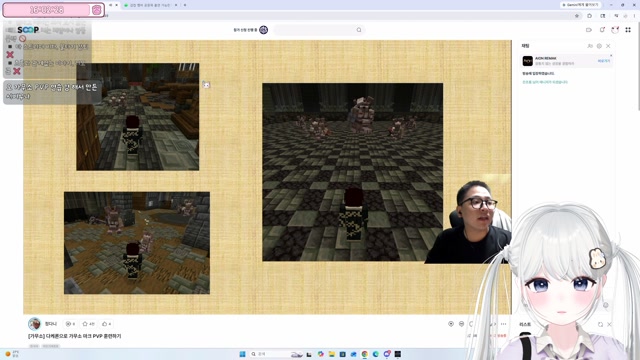Open File Explorer from taskbar
The image size is (640, 360).
(331, 354)
